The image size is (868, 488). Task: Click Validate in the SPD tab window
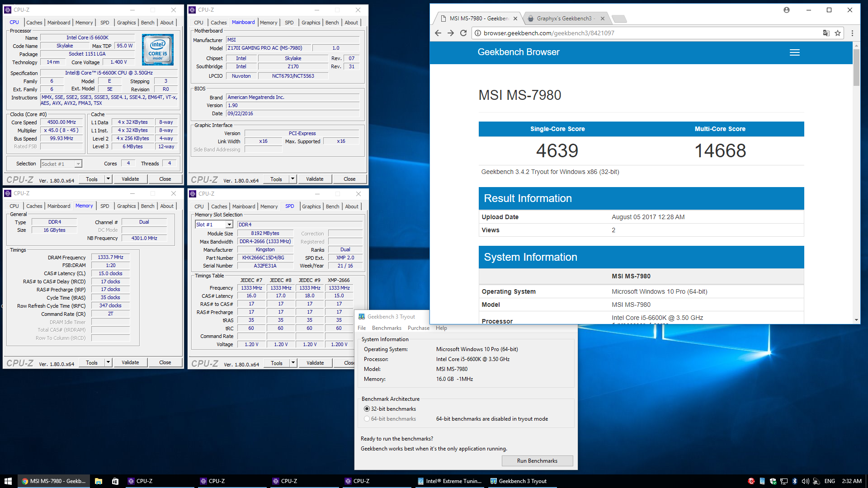(x=315, y=363)
